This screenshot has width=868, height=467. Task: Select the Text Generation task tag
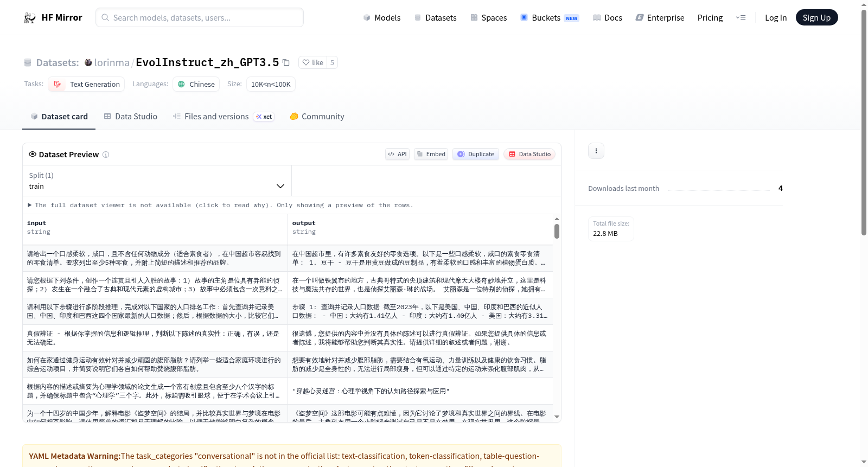click(x=86, y=84)
